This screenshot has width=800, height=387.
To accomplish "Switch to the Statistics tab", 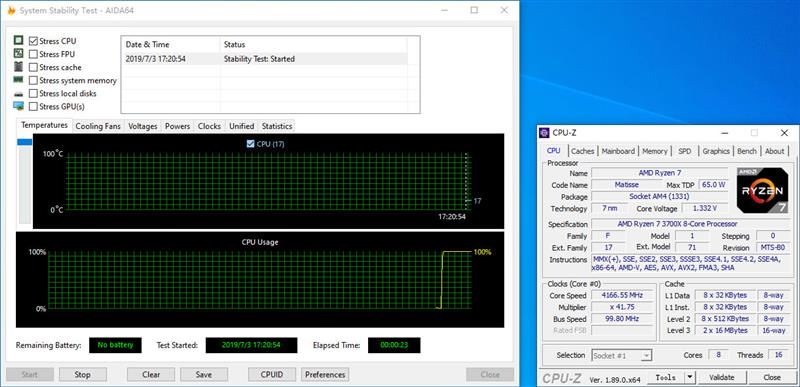I will click(277, 126).
